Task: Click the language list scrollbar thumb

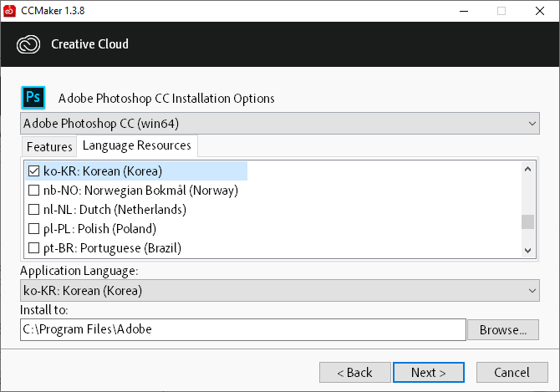Action: tap(528, 221)
